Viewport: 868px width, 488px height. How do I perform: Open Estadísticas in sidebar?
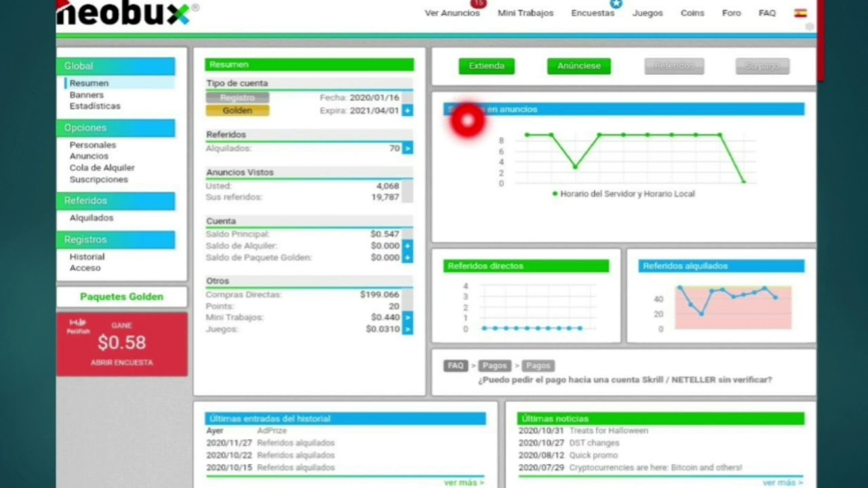(x=95, y=106)
